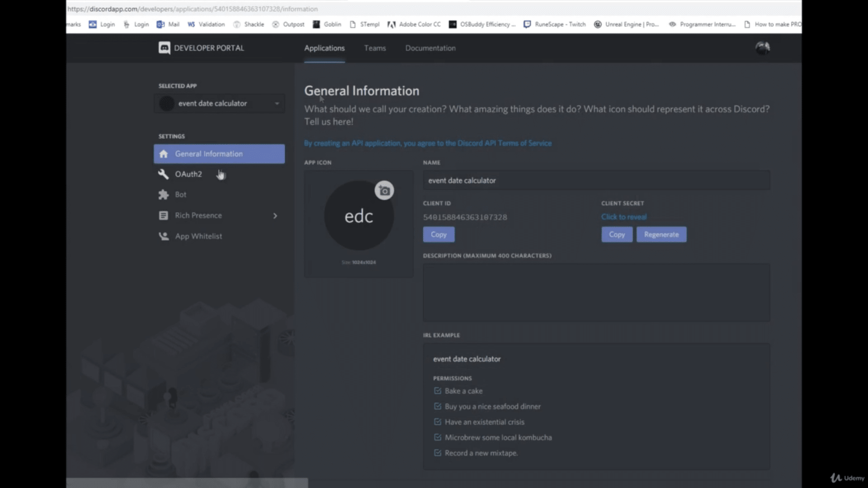
Task: Click the camera icon to change app icon
Action: pyautogui.click(x=385, y=191)
